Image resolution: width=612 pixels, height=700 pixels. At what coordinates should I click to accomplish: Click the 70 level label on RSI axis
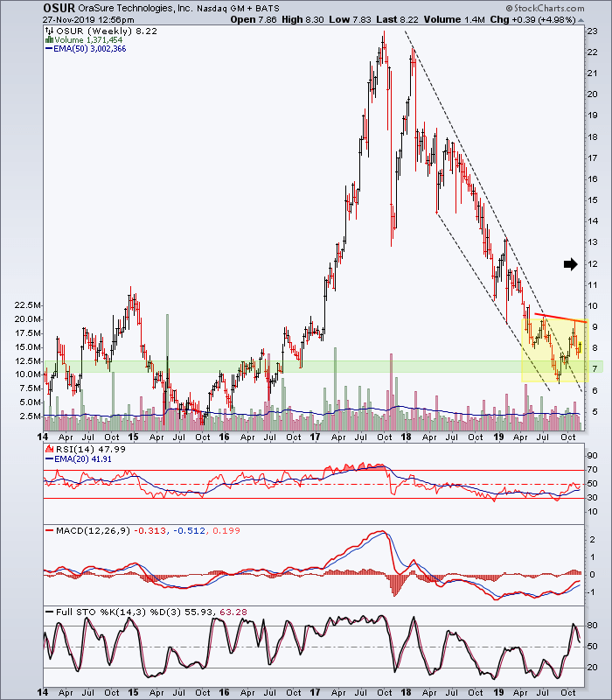pos(593,470)
